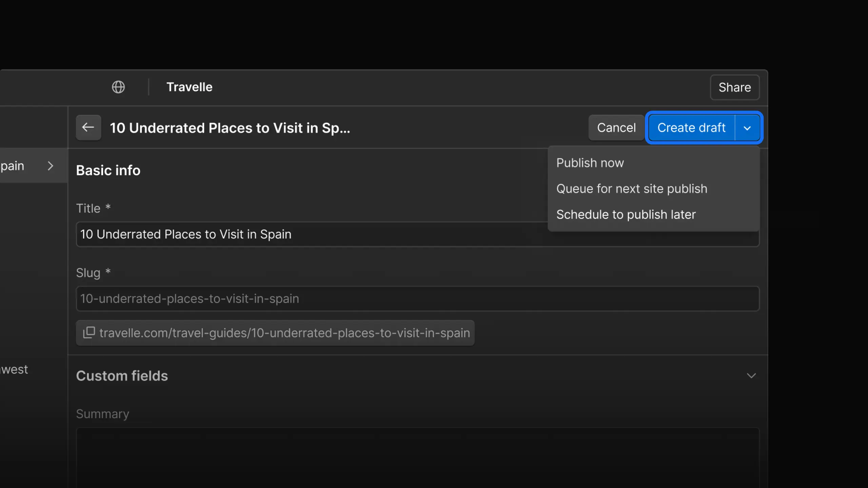
Task: Click the back arrow beside the page title
Action: coord(88,127)
